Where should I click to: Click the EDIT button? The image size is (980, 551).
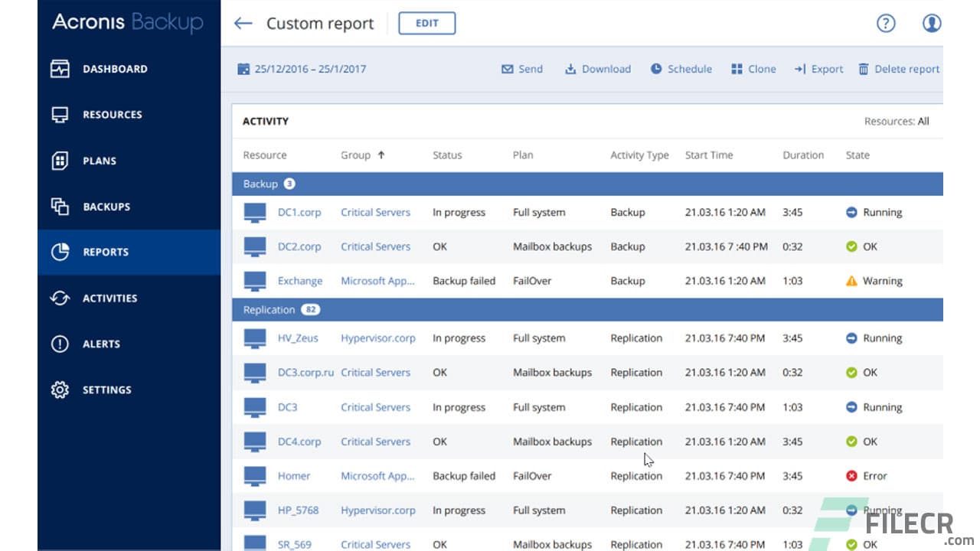pos(426,23)
